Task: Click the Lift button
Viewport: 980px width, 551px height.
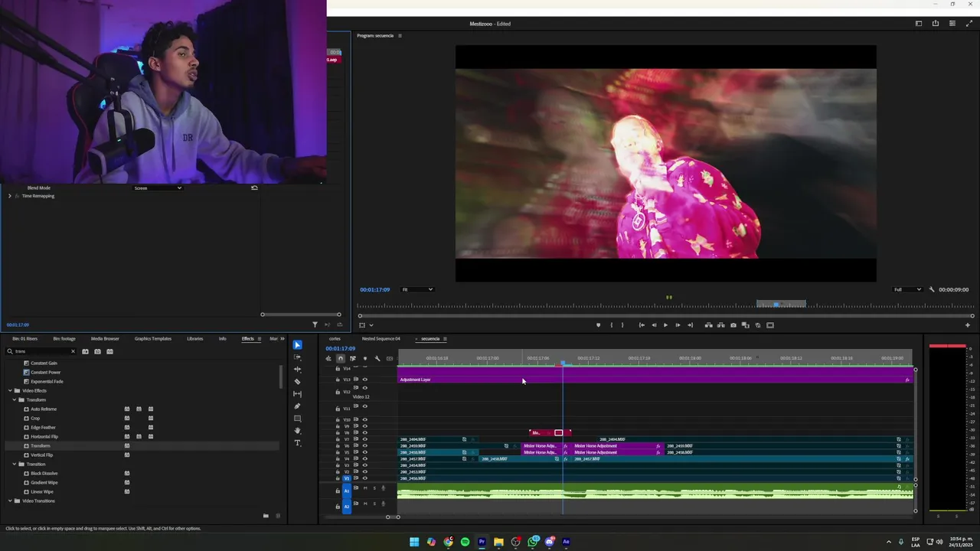Action: click(708, 325)
